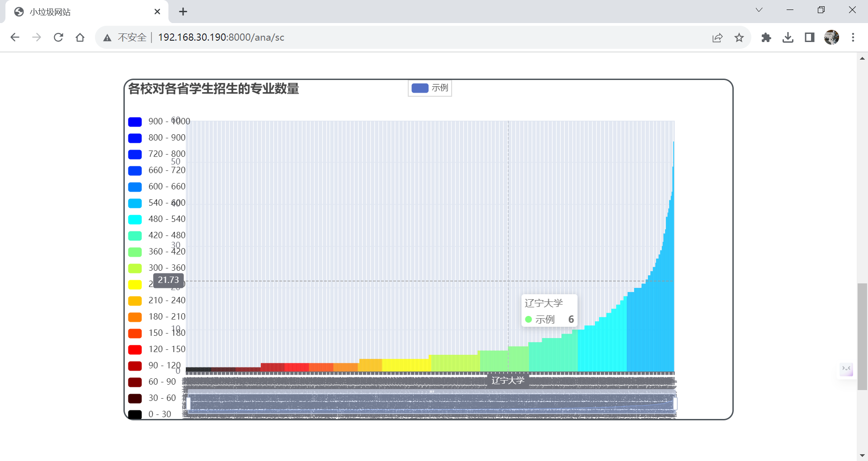The height and width of the screenshot is (461, 868).
Task: Toggle the 60 - 90 range swatch
Action: coord(135,382)
